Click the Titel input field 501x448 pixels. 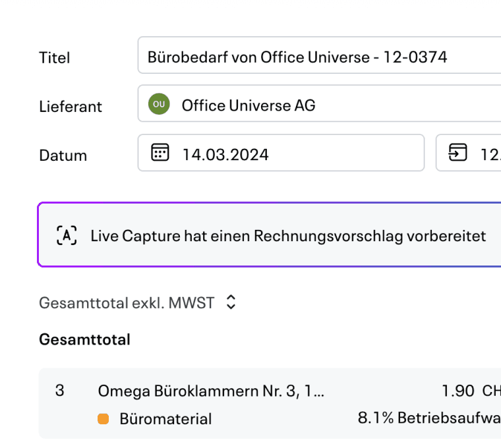[320, 55]
